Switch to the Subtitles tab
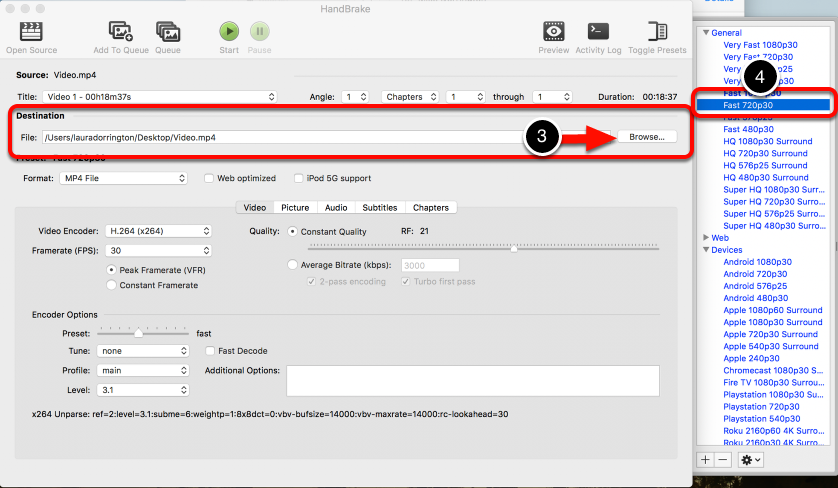This screenshot has width=838, height=488. [380, 207]
